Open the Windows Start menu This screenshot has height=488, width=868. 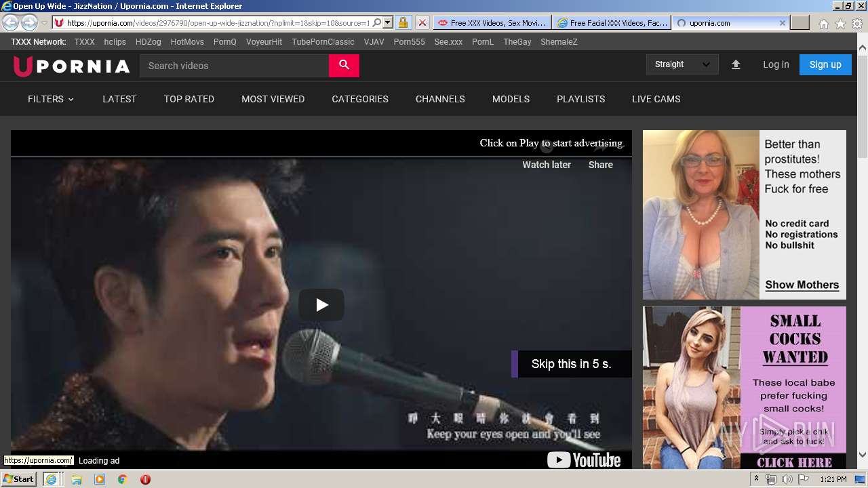[x=18, y=479]
